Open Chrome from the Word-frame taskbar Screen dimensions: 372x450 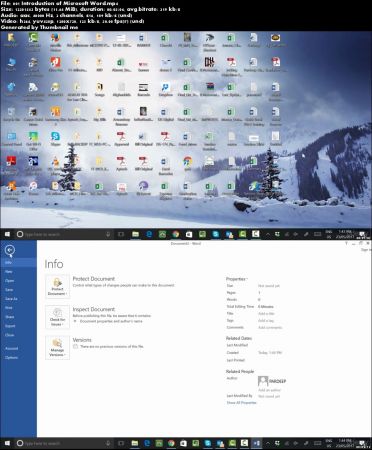pos(171,443)
